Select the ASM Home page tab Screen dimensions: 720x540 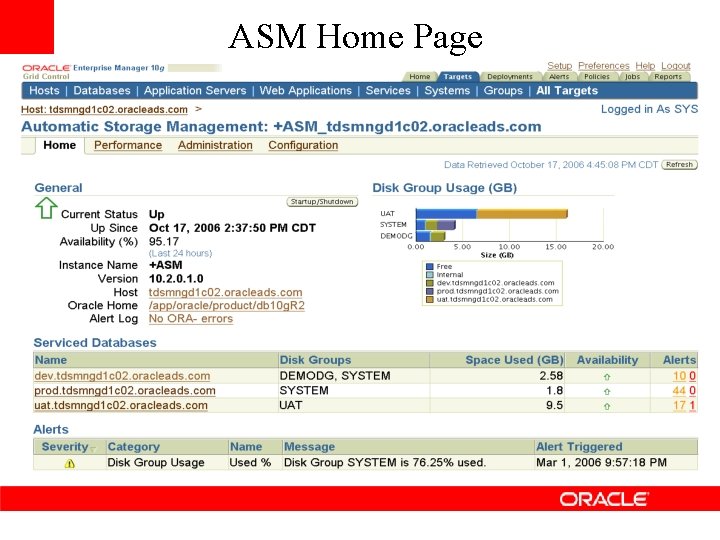(60, 145)
